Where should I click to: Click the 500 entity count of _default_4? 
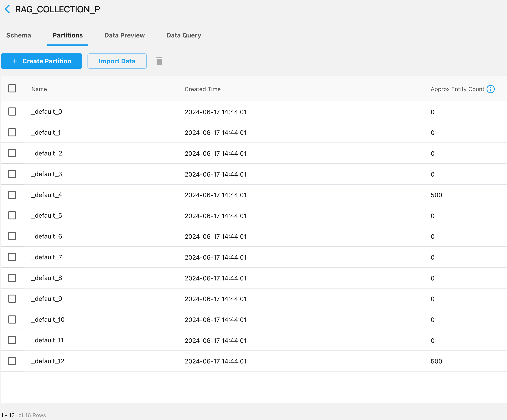pyautogui.click(x=436, y=195)
